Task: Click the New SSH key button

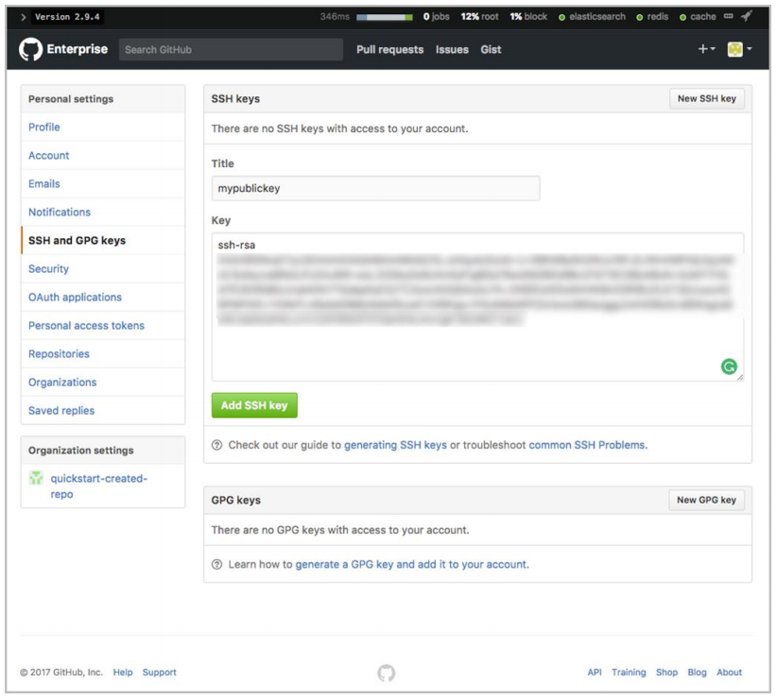Action: [707, 98]
